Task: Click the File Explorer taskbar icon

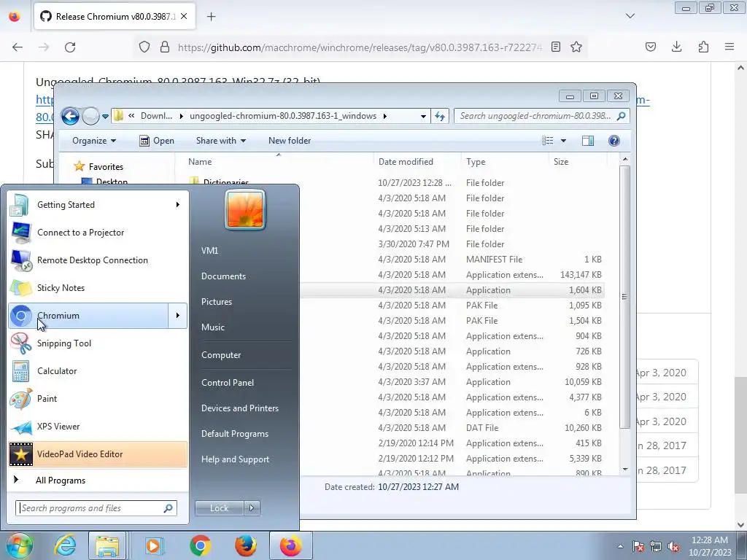Action: click(107, 545)
